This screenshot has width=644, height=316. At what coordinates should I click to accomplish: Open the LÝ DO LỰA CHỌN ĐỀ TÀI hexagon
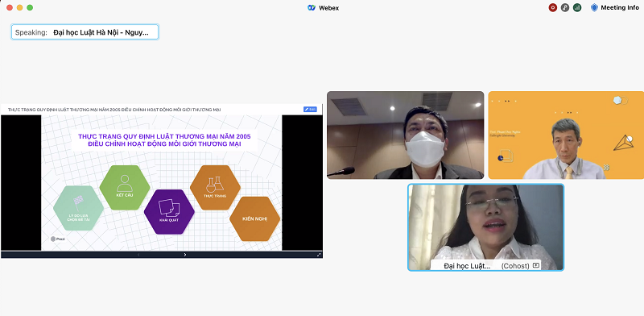pos(78,208)
